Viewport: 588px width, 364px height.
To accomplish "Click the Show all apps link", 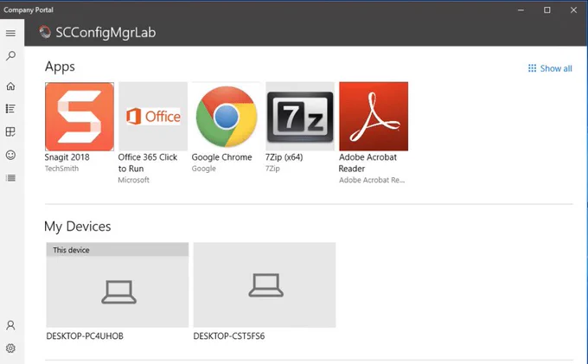I will pyautogui.click(x=556, y=68).
